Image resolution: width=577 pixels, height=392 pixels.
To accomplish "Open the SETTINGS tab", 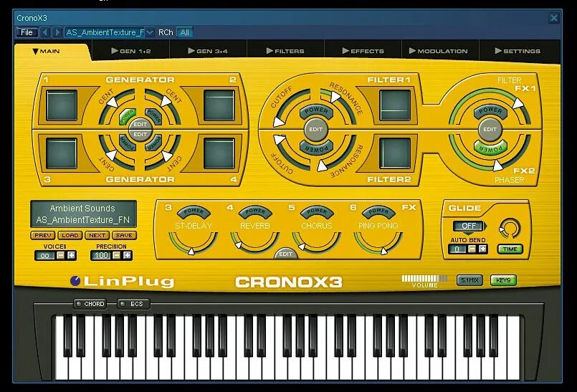I will (518, 51).
